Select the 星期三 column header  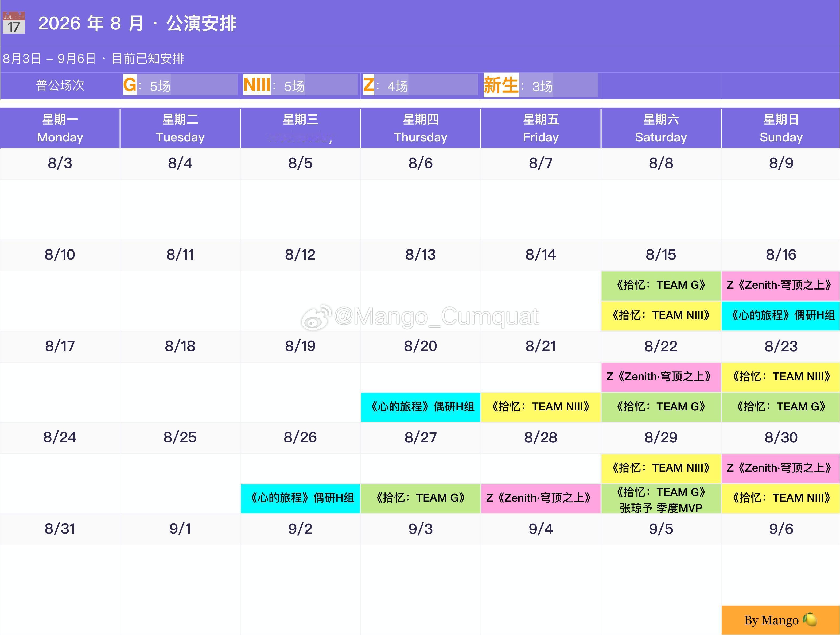tap(300, 128)
